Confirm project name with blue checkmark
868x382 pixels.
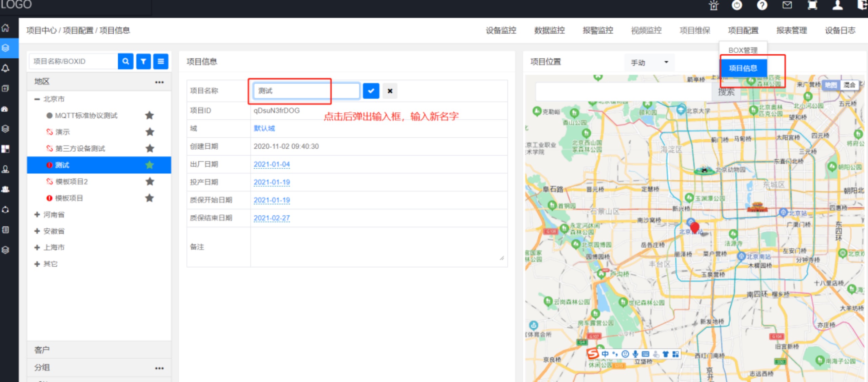371,91
